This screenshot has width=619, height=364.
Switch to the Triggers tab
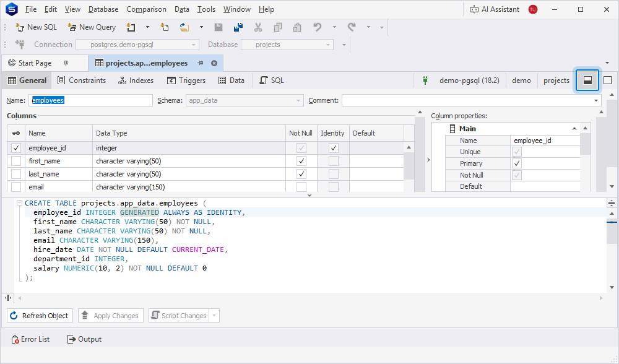tap(186, 80)
